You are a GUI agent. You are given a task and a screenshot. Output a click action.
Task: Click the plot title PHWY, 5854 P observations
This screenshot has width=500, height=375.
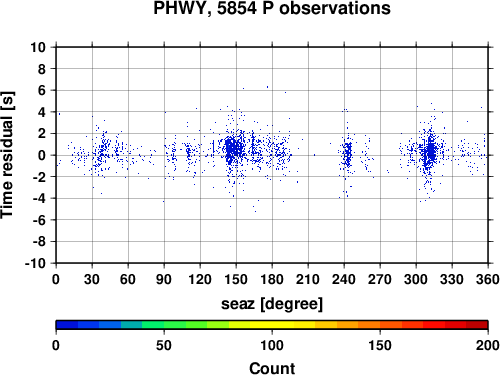[272, 8]
